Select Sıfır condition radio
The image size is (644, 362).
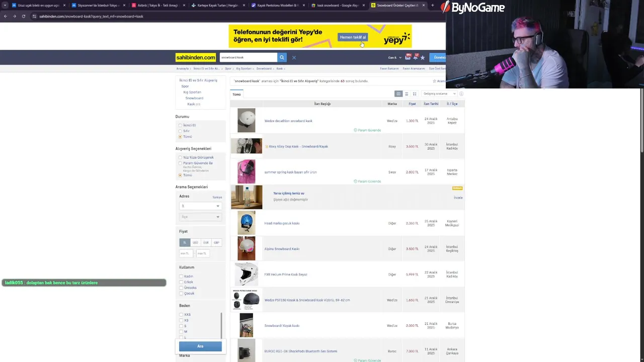coord(180,131)
